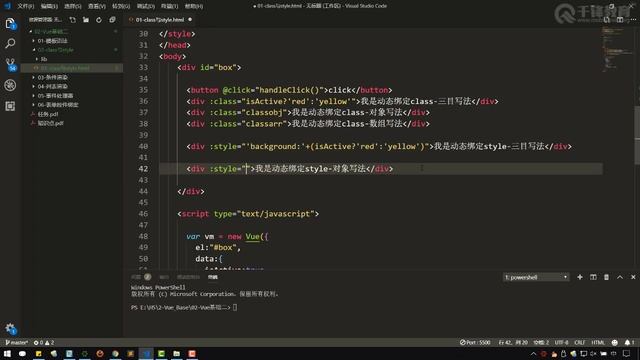The image size is (640, 360).
Task: Click the Refresh Explorer icon
Action: pos(99,20)
